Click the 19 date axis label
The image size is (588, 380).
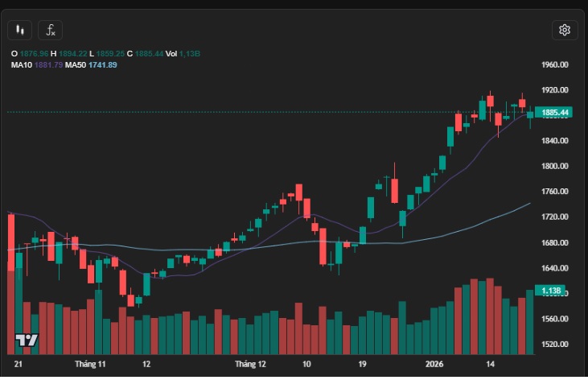pyautogui.click(x=363, y=364)
